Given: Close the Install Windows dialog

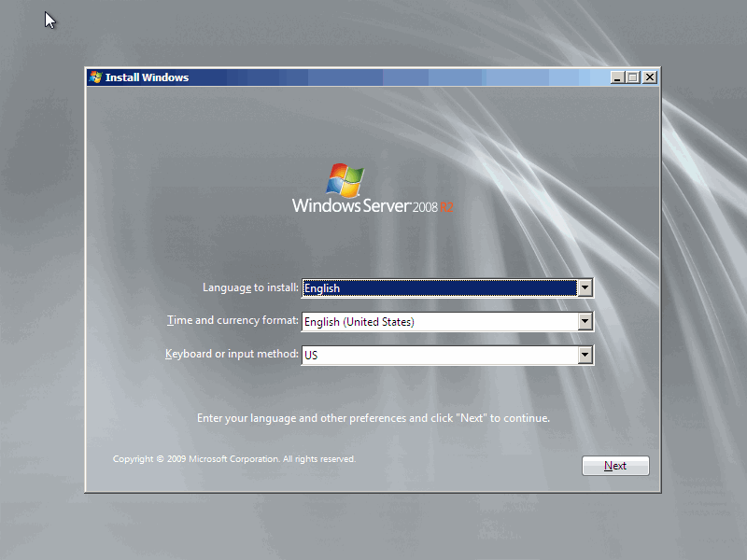Looking at the screenshot, I should 649,77.
